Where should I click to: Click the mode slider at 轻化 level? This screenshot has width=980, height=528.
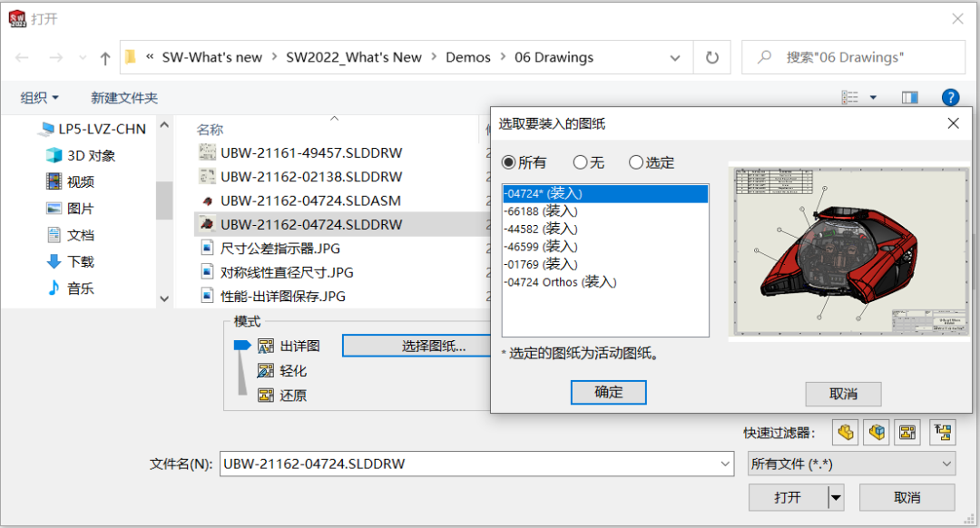(x=241, y=370)
